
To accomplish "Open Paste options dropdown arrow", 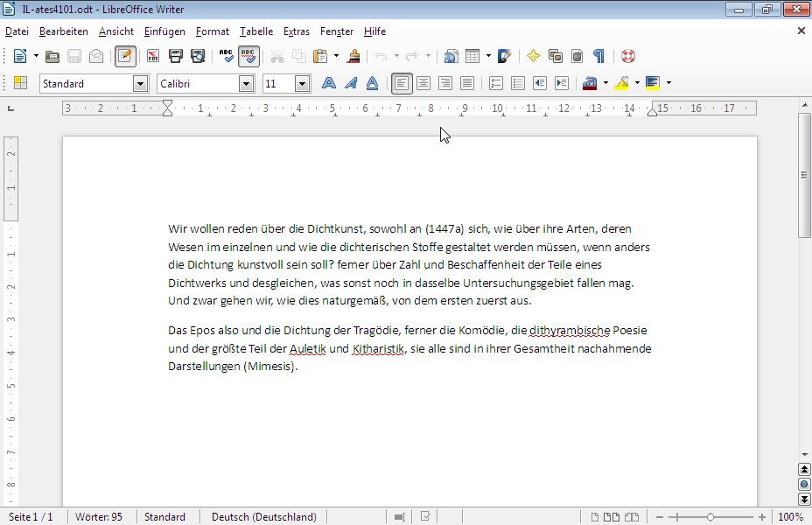I will tap(336, 56).
